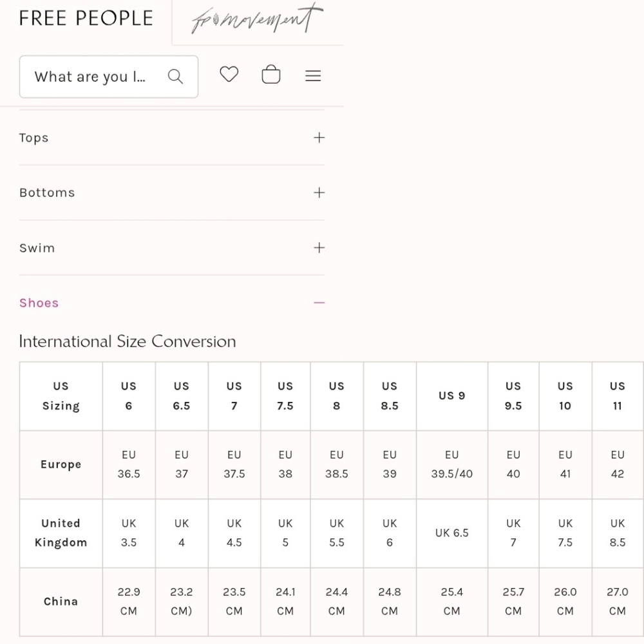Click the search magnifier icon
This screenshot has height=644, width=644.
click(175, 77)
